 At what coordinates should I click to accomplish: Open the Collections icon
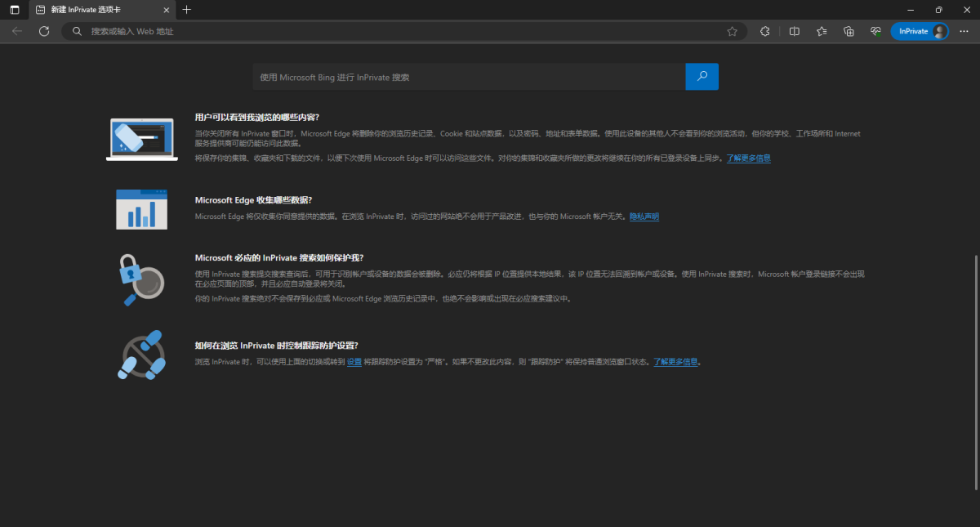coord(849,31)
